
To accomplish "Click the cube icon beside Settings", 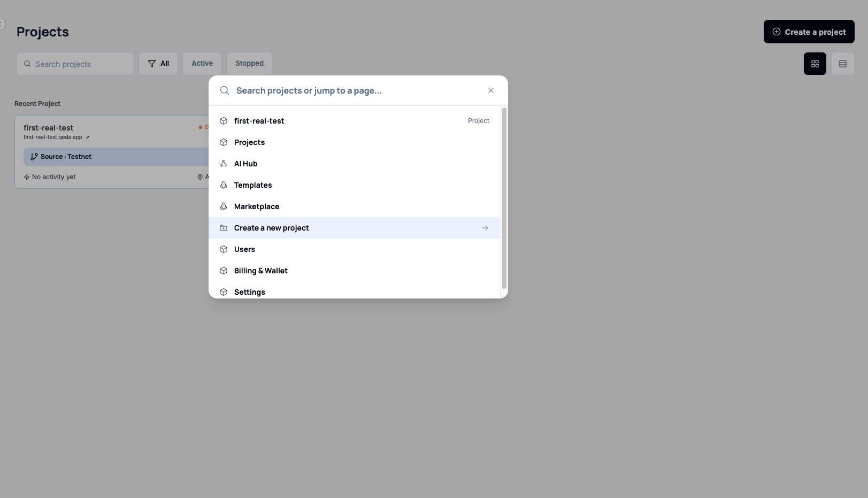I will 224,292.
